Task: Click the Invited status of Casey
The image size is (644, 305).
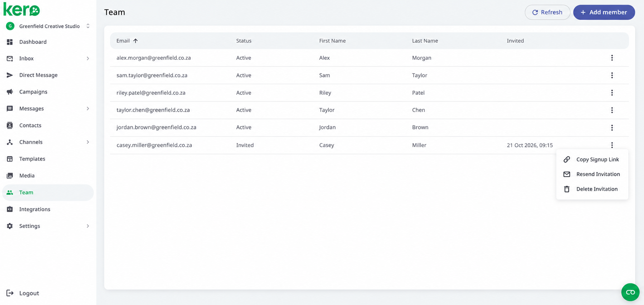Action: tap(245, 145)
